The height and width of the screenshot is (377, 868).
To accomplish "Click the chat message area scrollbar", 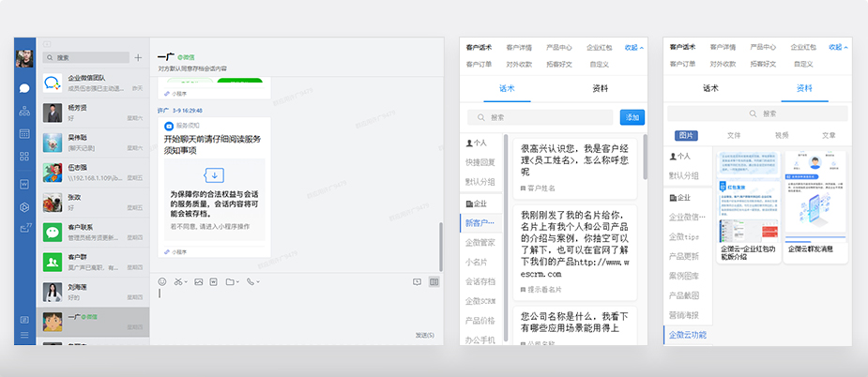I will point(442,244).
